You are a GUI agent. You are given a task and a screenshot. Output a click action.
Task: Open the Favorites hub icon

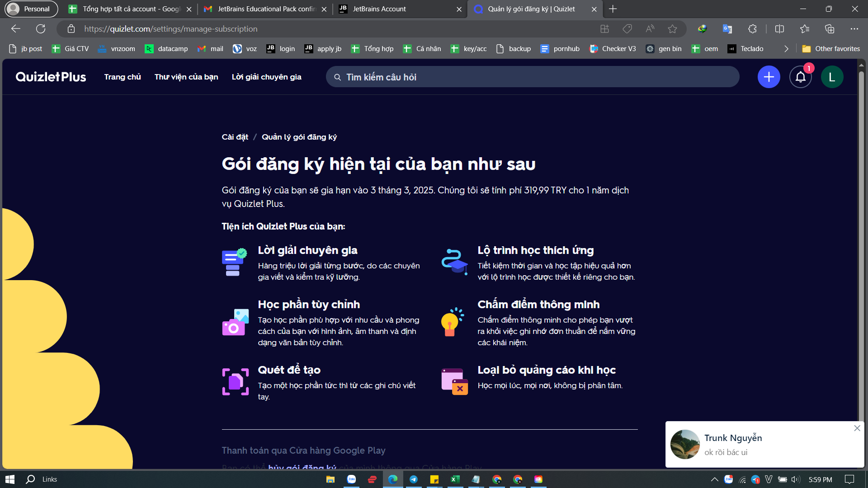coord(805,29)
